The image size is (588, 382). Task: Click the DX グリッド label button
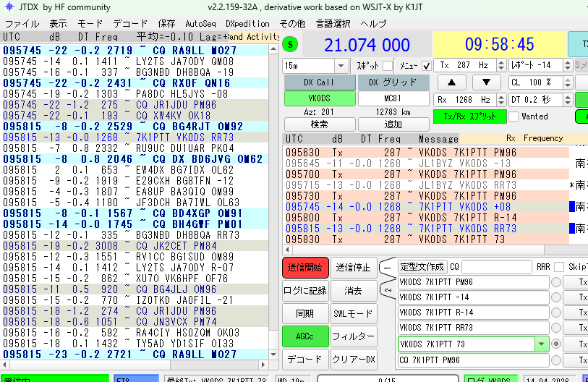(393, 82)
